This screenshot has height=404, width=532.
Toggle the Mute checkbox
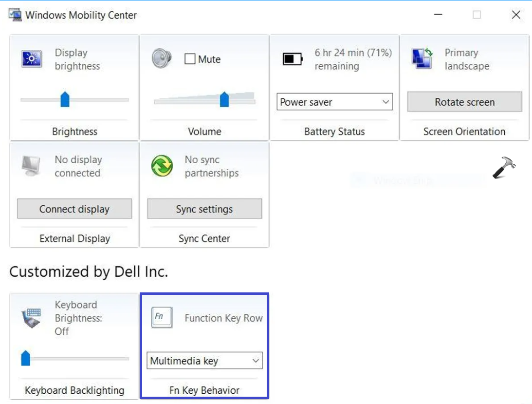(x=190, y=59)
